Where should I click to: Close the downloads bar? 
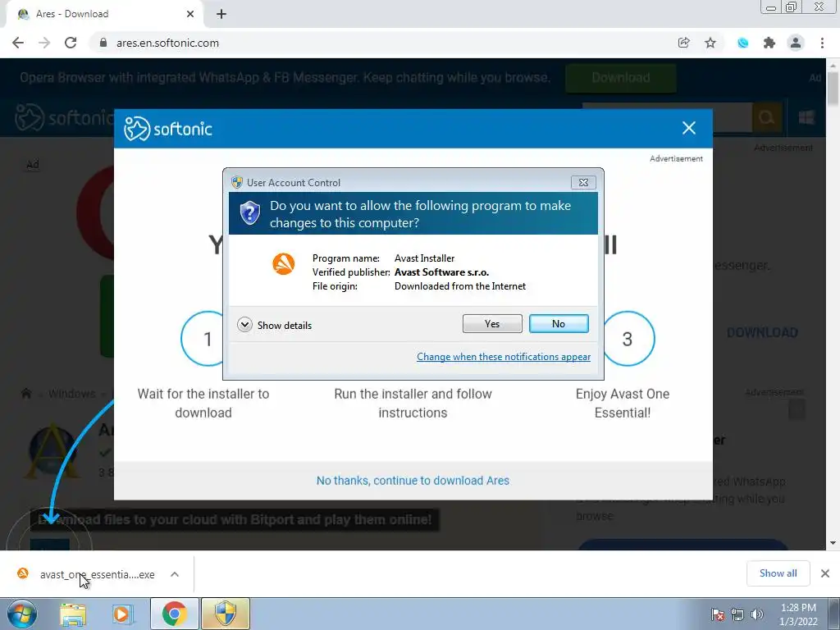point(825,573)
